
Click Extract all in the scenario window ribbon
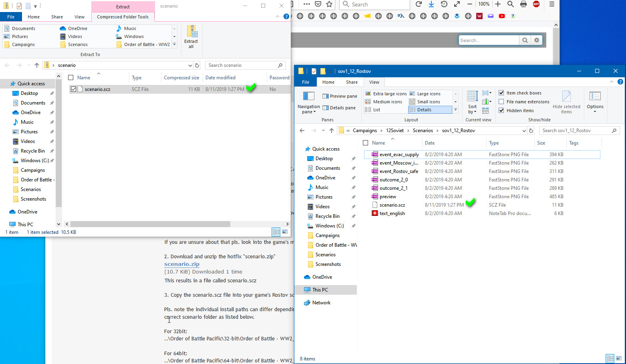(x=191, y=37)
